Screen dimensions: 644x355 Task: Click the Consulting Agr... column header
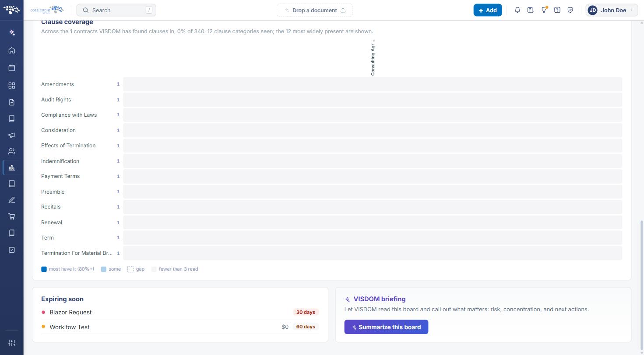[373, 57]
